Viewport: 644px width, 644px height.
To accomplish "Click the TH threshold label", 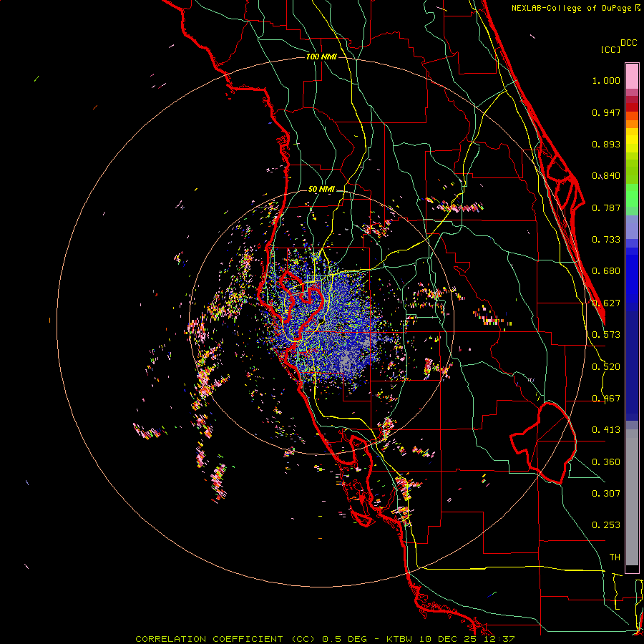I will (x=615, y=557).
